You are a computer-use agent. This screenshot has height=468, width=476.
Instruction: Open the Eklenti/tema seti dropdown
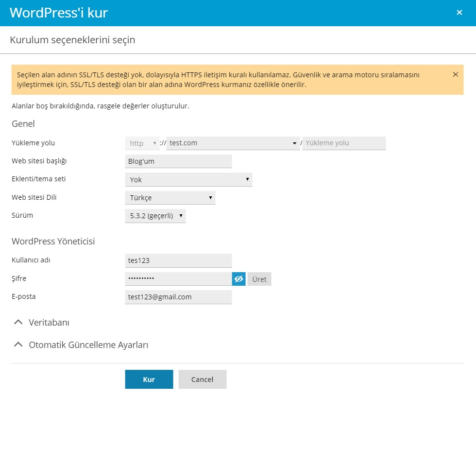[x=188, y=179]
